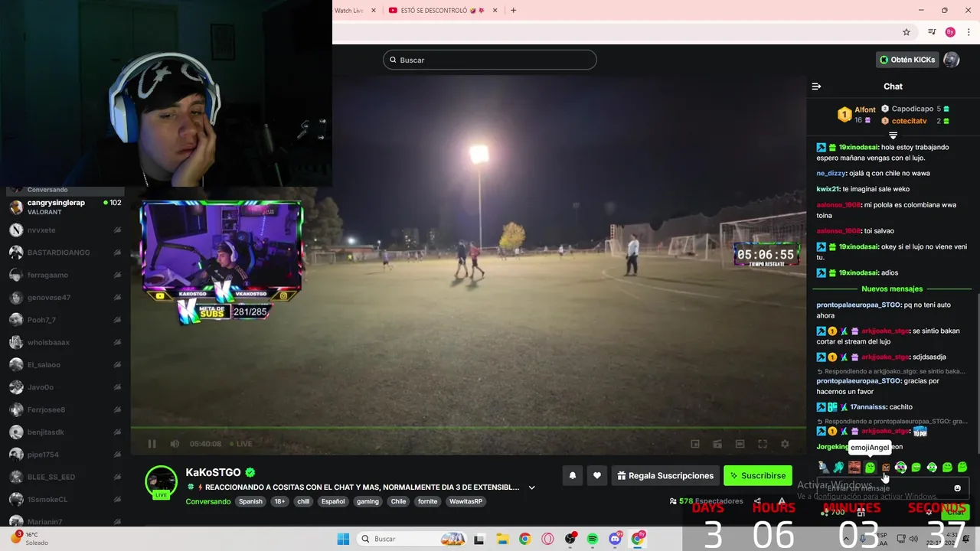Open Spotify from the taskbar
The width and height of the screenshot is (980, 551).
click(x=593, y=539)
